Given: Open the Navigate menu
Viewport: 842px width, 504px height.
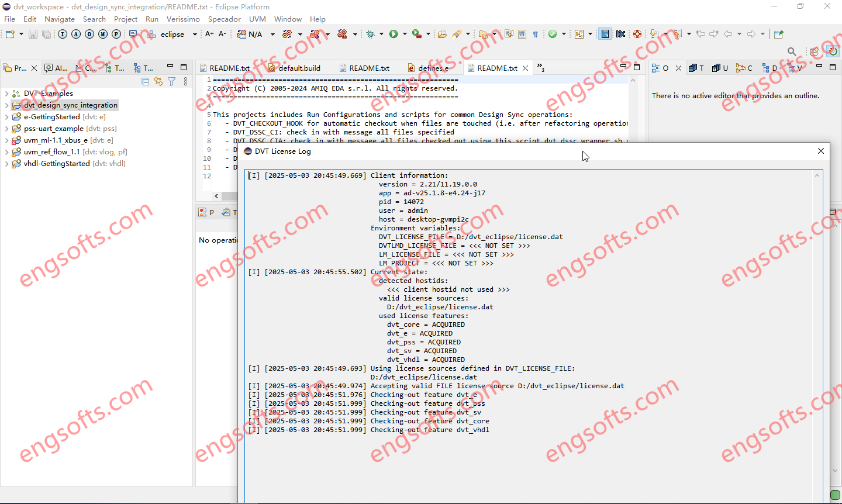Looking at the screenshot, I should click(60, 19).
